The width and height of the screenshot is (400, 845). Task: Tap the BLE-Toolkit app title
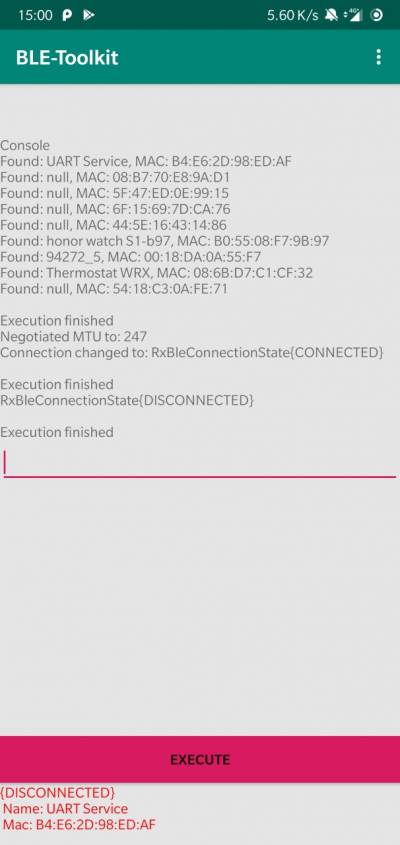(67, 57)
